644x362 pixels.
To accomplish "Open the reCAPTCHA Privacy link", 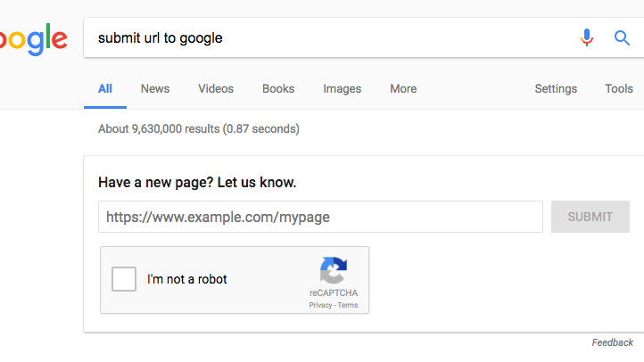I will pyautogui.click(x=320, y=305).
